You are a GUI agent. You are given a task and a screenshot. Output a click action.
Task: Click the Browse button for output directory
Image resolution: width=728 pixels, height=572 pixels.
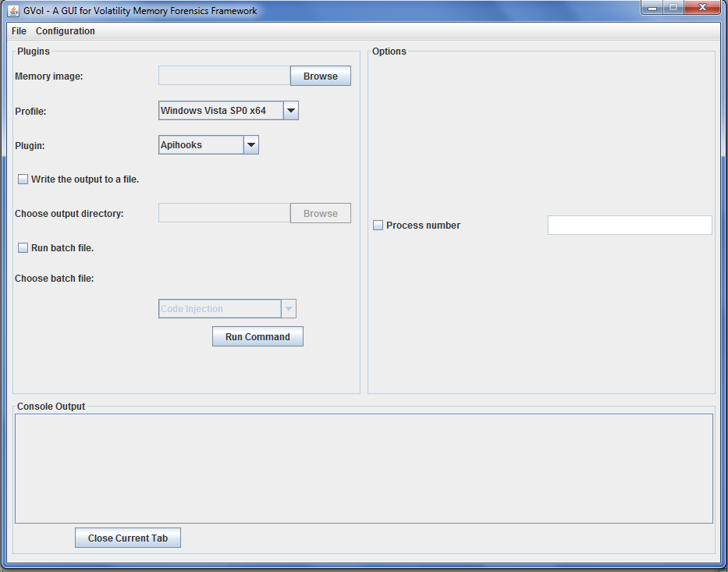coord(321,214)
